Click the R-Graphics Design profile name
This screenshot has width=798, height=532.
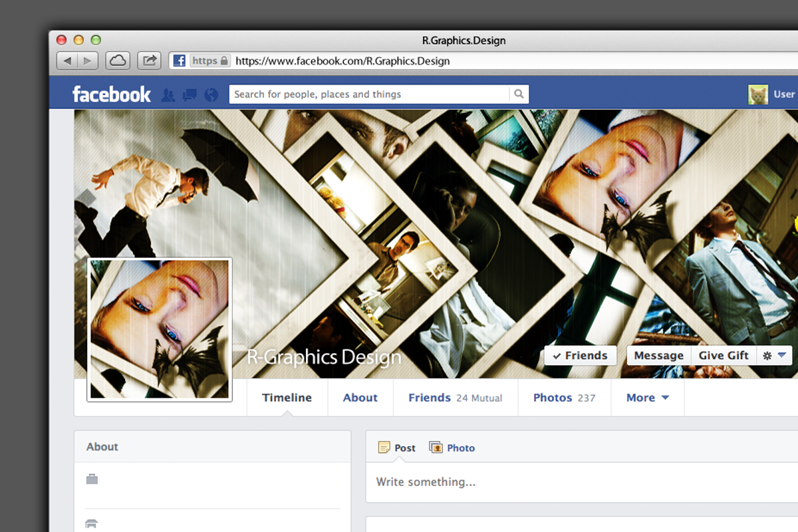pyautogui.click(x=325, y=358)
